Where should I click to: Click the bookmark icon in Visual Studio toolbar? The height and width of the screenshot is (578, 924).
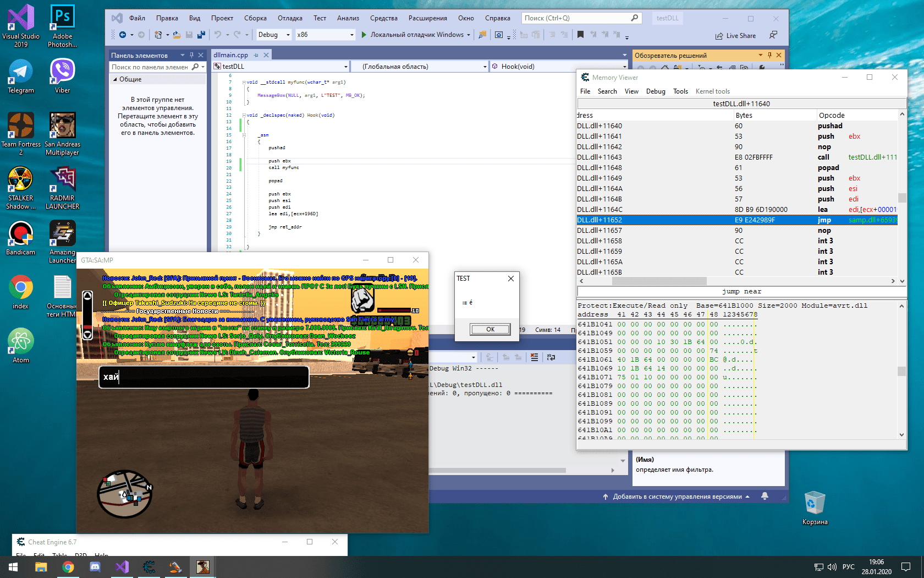(580, 35)
